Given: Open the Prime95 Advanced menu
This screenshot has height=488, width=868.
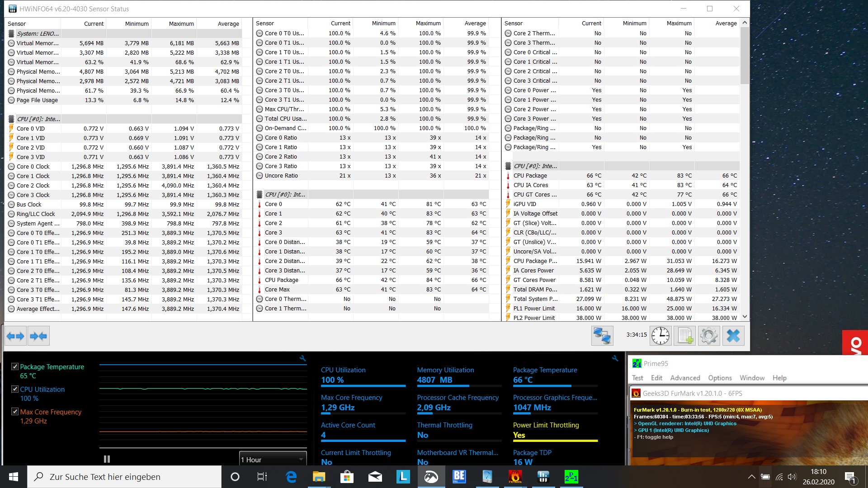Looking at the screenshot, I should [x=685, y=378].
